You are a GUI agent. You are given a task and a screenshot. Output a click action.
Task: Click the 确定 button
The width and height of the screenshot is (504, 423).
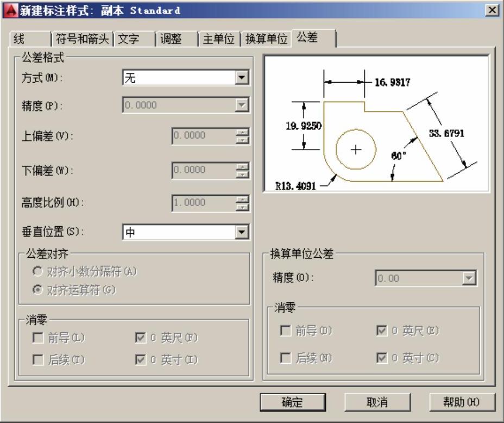pos(293,402)
